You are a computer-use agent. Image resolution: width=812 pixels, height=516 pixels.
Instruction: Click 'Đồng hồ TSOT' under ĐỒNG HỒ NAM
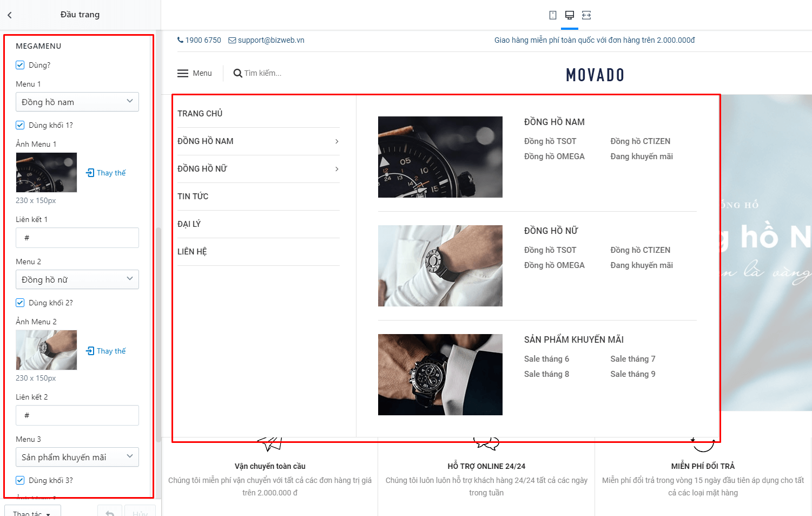click(550, 141)
